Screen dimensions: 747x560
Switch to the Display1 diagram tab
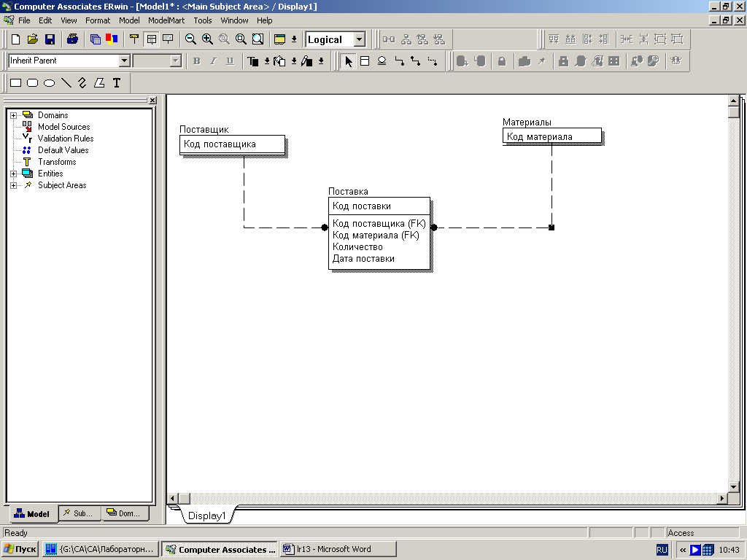click(206, 516)
